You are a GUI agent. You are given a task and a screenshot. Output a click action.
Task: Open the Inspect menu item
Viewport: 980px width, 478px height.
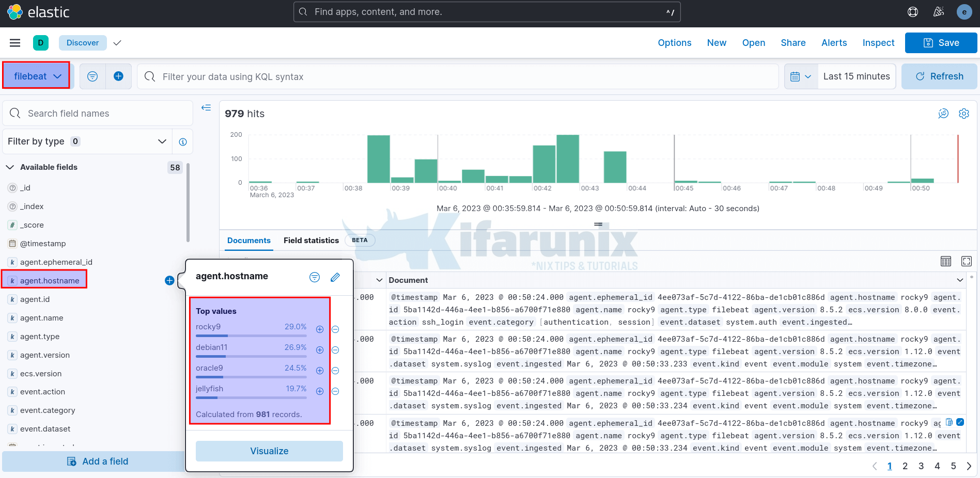[x=878, y=42]
